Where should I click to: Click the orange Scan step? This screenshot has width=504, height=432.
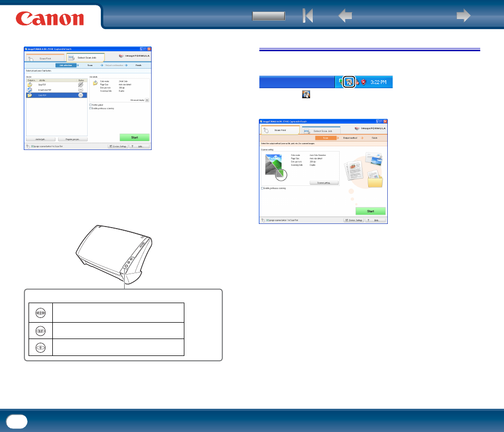point(325,138)
